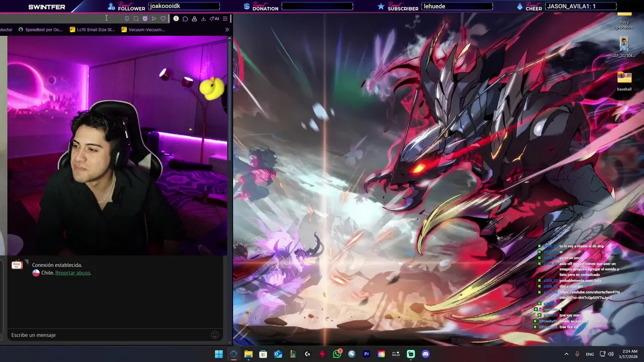
Task: Click the Reportar abuso link
Action: 72,273
